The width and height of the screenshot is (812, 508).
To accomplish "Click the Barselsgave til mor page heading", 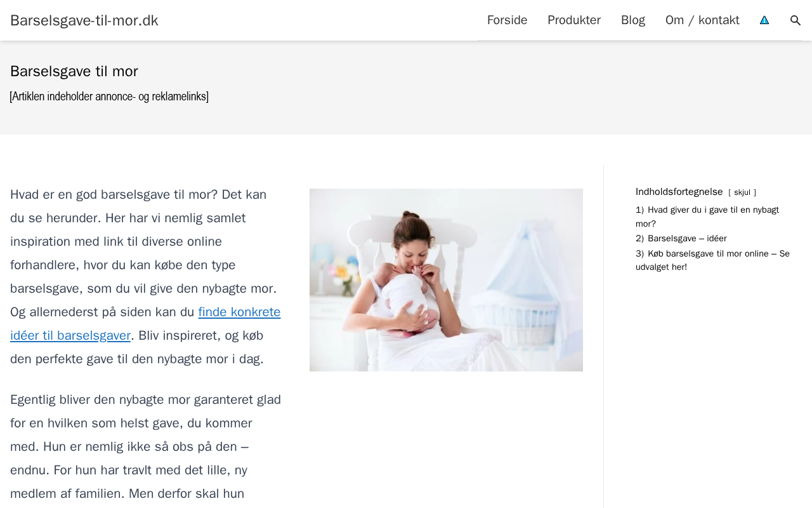I will tap(74, 71).
